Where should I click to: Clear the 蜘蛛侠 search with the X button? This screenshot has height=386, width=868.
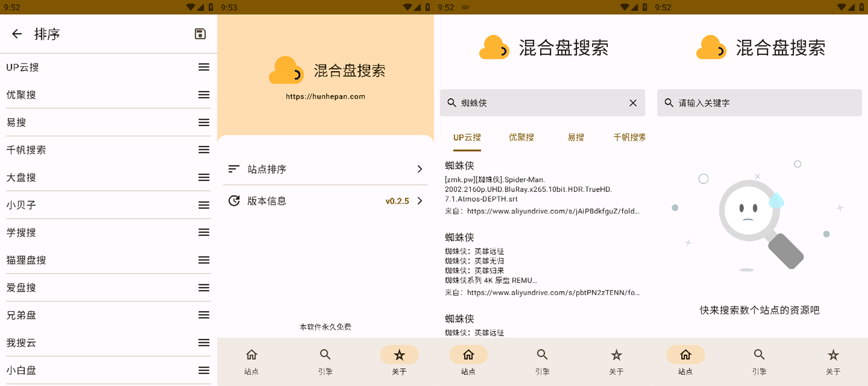[x=633, y=103]
